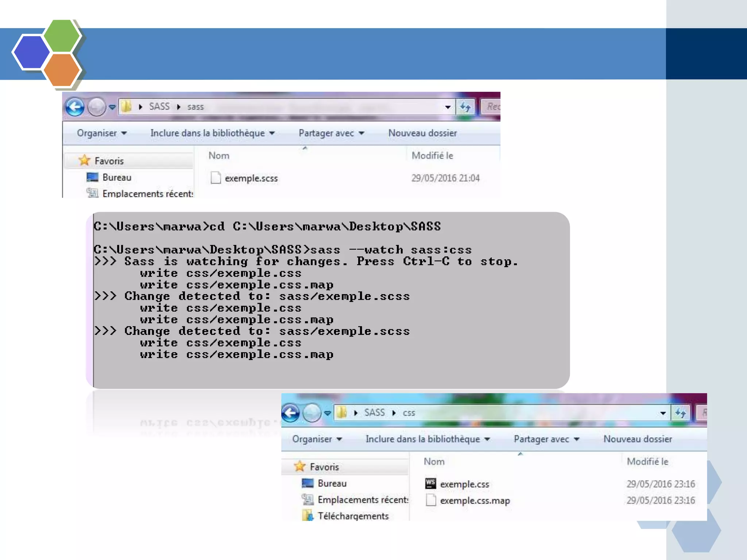Image resolution: width=747 pixels, height=560 pixels.
Task: Expand the Organiser menu in the sass window
Action: coord(102,133)
